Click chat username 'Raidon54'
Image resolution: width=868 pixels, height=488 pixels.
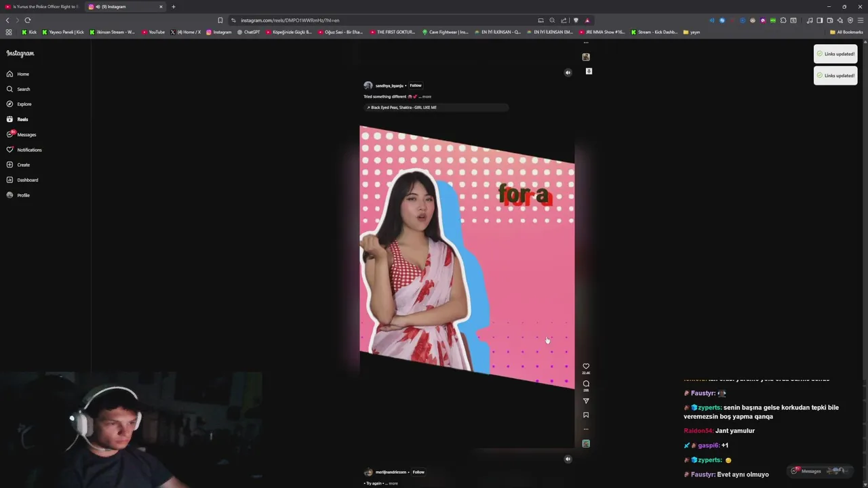698,431
